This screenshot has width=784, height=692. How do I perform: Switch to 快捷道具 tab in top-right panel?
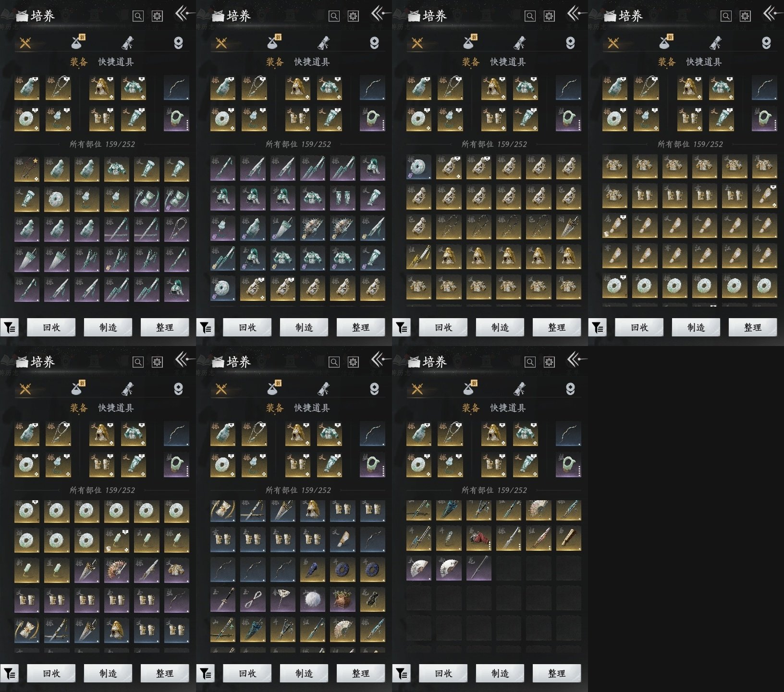(x=704, y=62)
